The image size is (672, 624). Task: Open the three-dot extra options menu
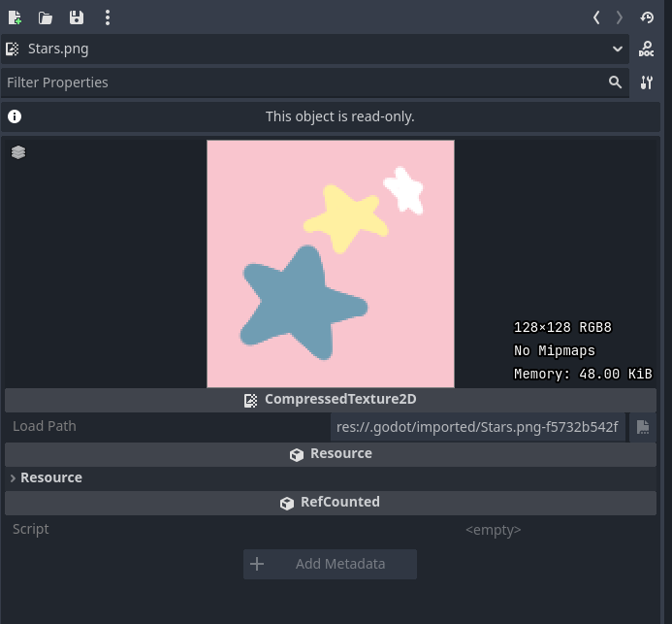point(107,17)
